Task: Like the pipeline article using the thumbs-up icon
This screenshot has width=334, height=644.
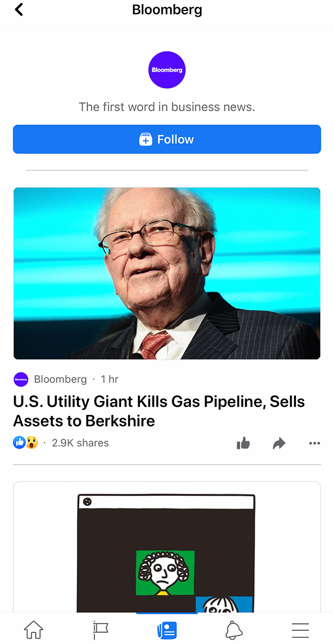Action: [x=243, y=443]
